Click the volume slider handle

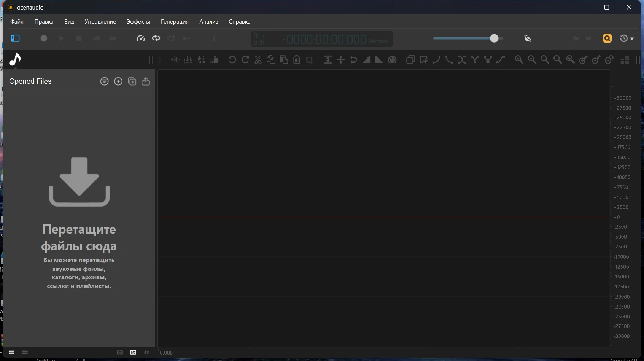pos(494,38)
